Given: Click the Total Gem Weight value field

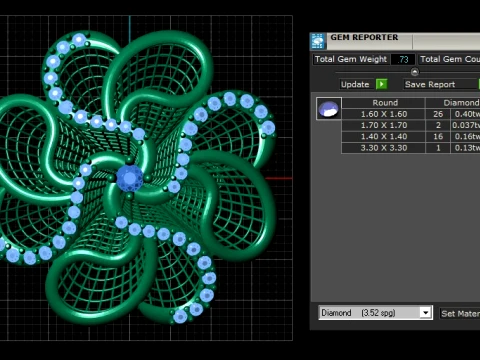Looking at the screenshot, I should (x=403, y=59).
